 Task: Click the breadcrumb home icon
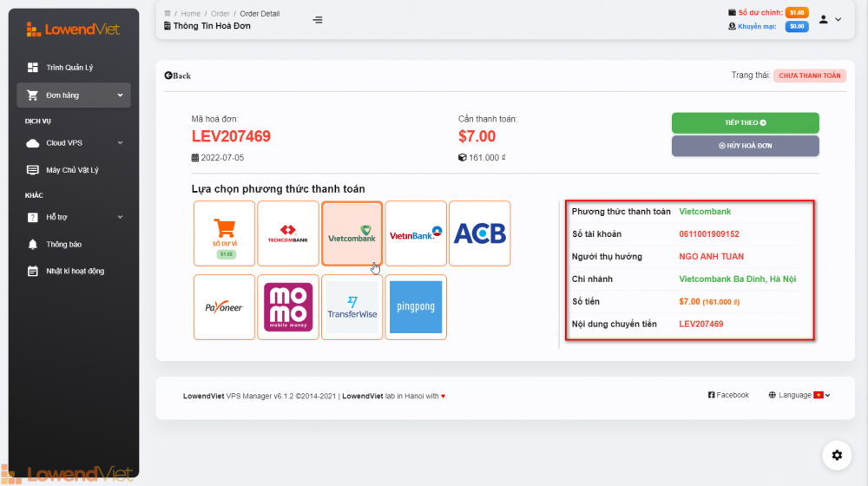(x=168, y=13)
